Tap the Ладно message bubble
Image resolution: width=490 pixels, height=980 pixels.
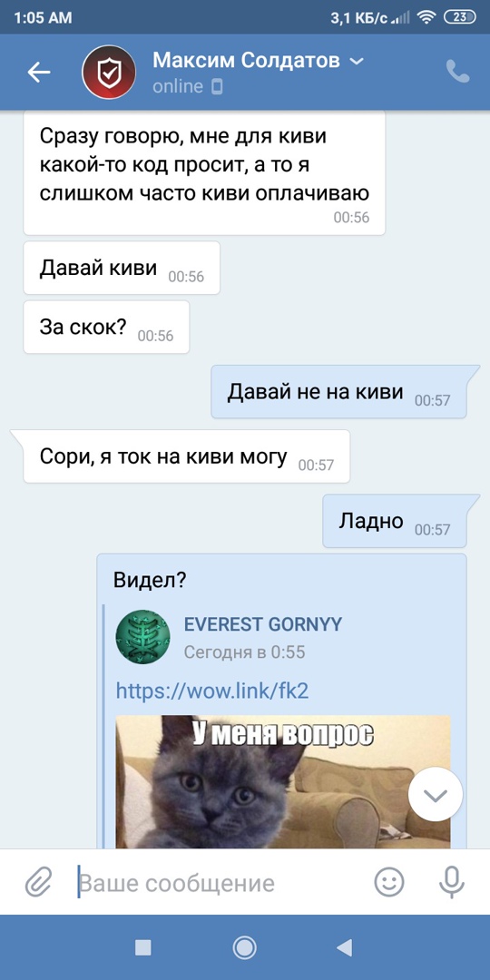[x=395, y=521]
